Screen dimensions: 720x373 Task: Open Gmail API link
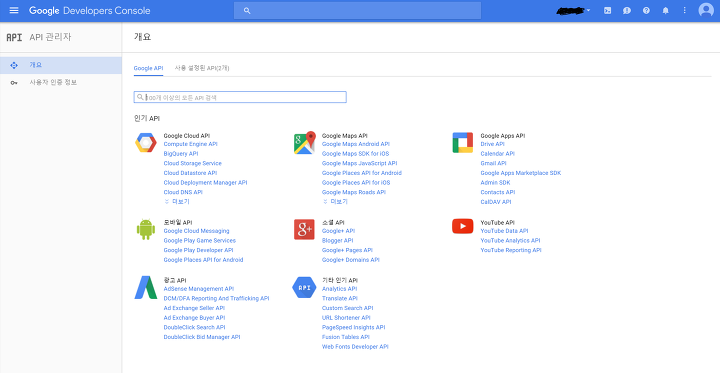point(493,164)
